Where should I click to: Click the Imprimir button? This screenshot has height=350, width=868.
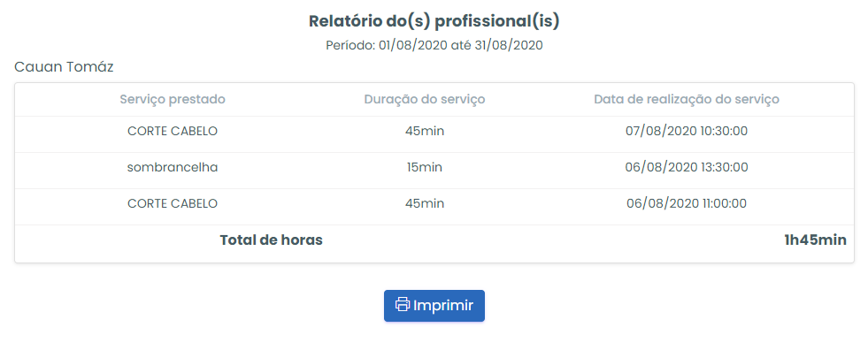pos(434,305)
